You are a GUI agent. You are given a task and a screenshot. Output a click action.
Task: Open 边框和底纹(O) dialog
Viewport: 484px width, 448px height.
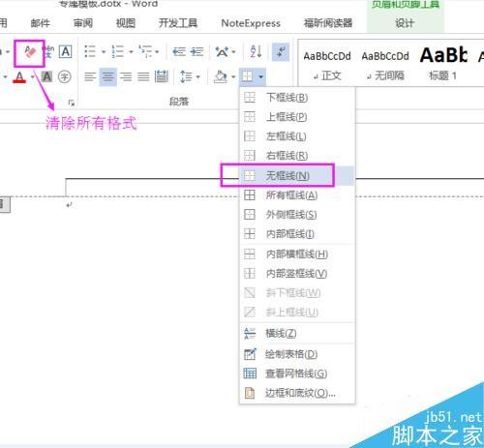pyautogui.click(x=297, y=393)
